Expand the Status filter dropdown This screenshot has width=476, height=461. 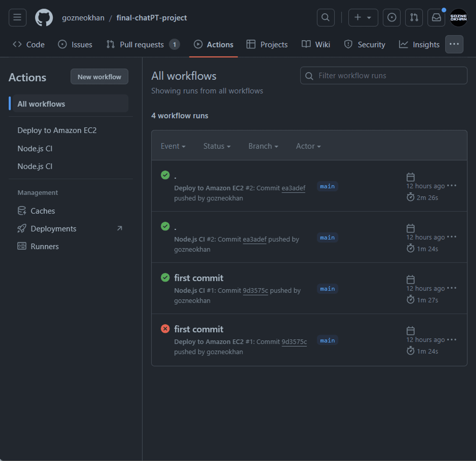217,146
